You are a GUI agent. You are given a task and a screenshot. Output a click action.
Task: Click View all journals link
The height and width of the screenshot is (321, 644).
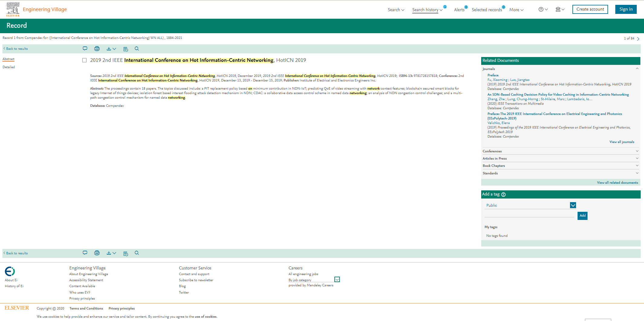tap(622, 142)
